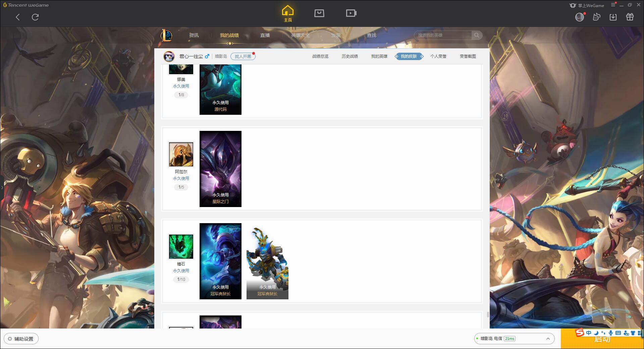The width and height of the screenshot is (644, 349).
Task: Open the 发现 tab
Action: (x=336, y=35)
